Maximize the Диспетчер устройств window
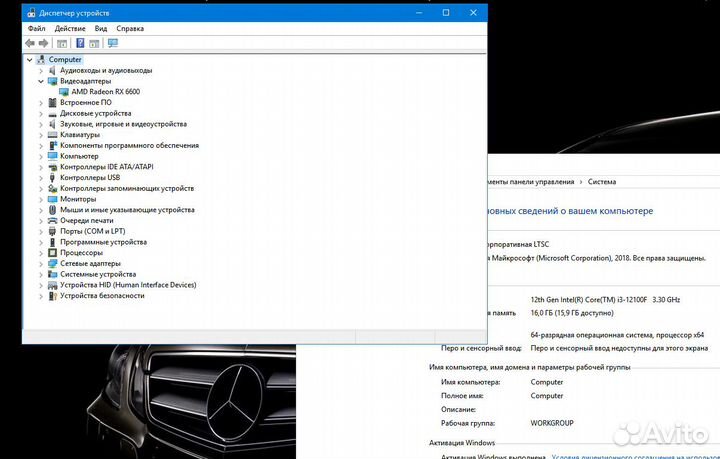The width and height of the screenshot is (720, 459). tap(446, 13)
